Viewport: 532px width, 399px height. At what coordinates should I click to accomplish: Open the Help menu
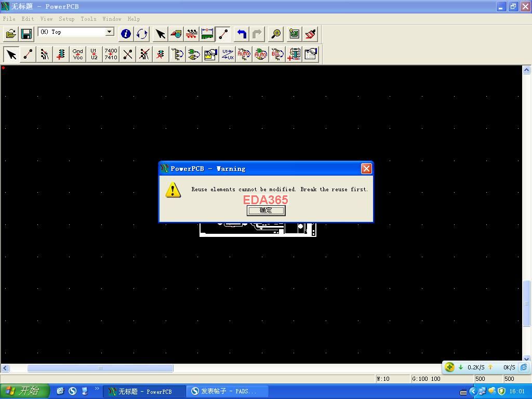[134, 19]
